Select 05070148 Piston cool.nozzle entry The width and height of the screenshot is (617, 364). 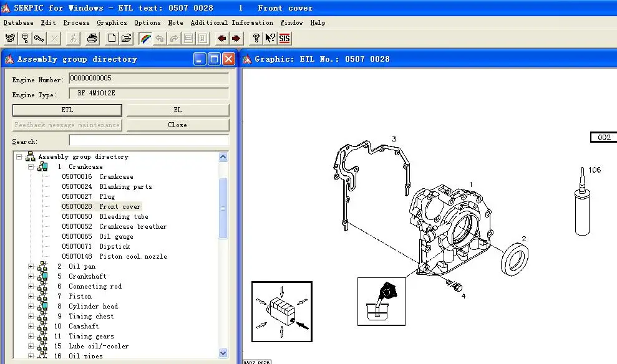coord(115,257)
